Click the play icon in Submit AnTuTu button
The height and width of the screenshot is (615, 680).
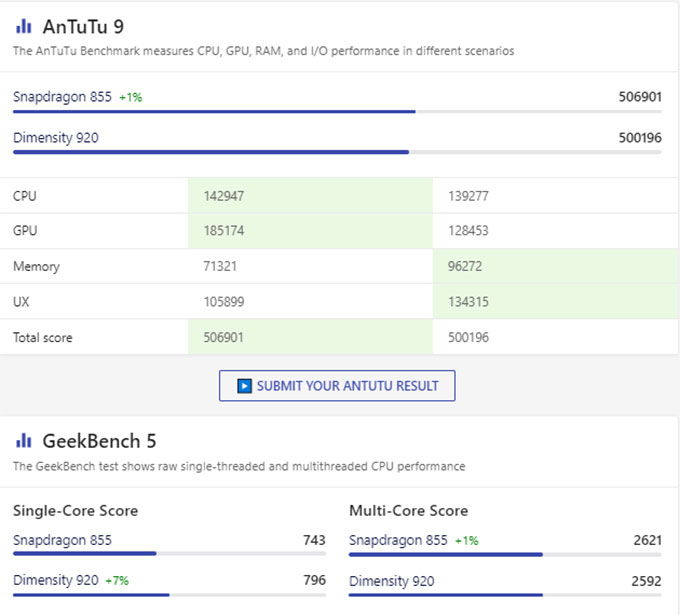point(244,386)
